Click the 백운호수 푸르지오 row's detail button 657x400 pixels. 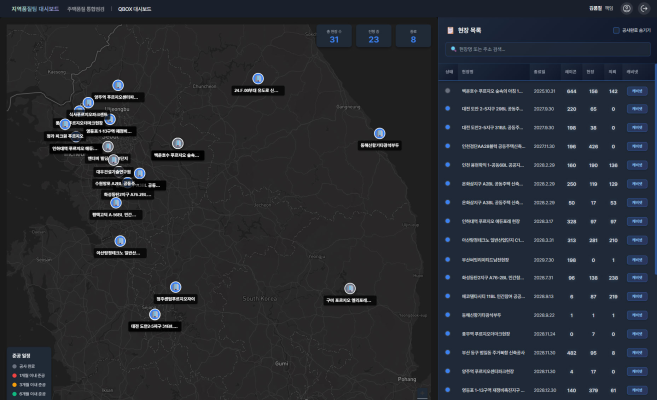(x=635, y=90)
